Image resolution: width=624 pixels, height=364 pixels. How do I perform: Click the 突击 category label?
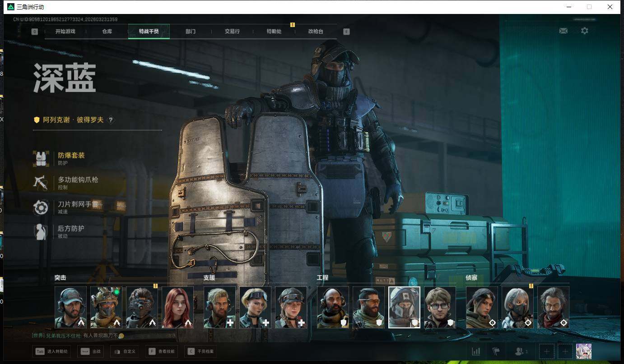click(61, 278)
